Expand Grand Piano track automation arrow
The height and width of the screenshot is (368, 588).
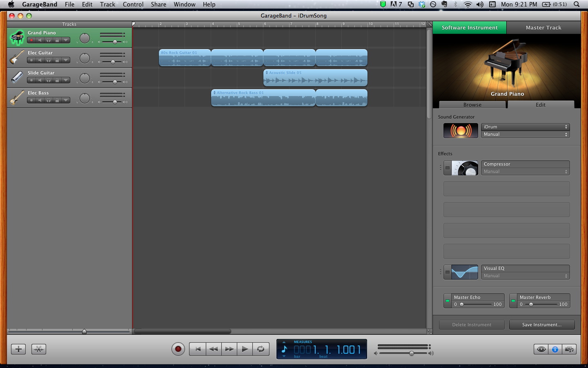coord(66,40)
